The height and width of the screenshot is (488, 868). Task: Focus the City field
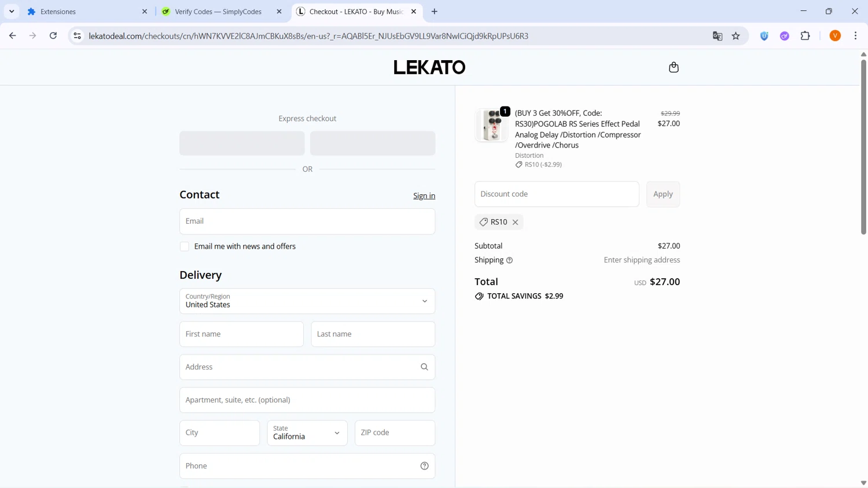tap(219, 433)
